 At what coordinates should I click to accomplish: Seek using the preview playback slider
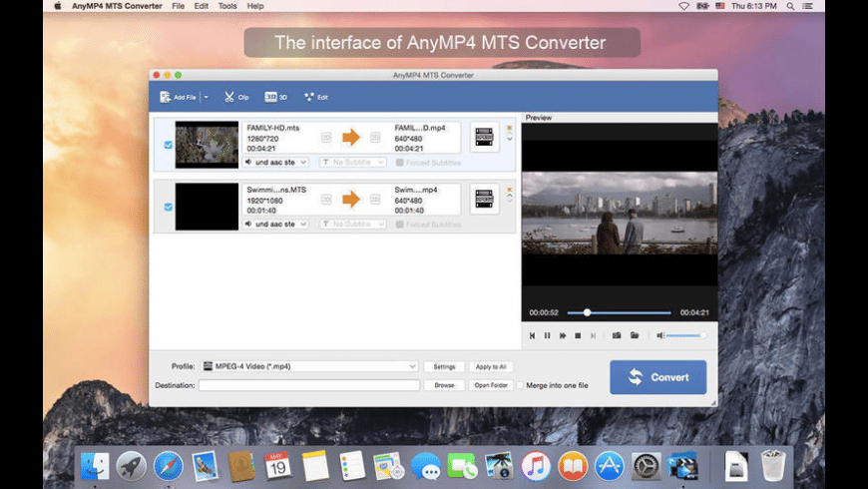point(619,313)
